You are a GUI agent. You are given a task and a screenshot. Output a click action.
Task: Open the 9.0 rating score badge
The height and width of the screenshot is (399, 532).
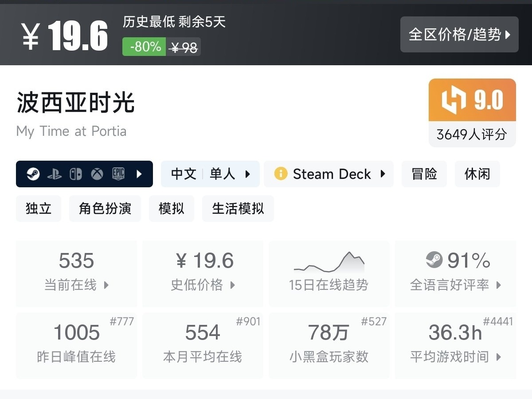[472, 100]
